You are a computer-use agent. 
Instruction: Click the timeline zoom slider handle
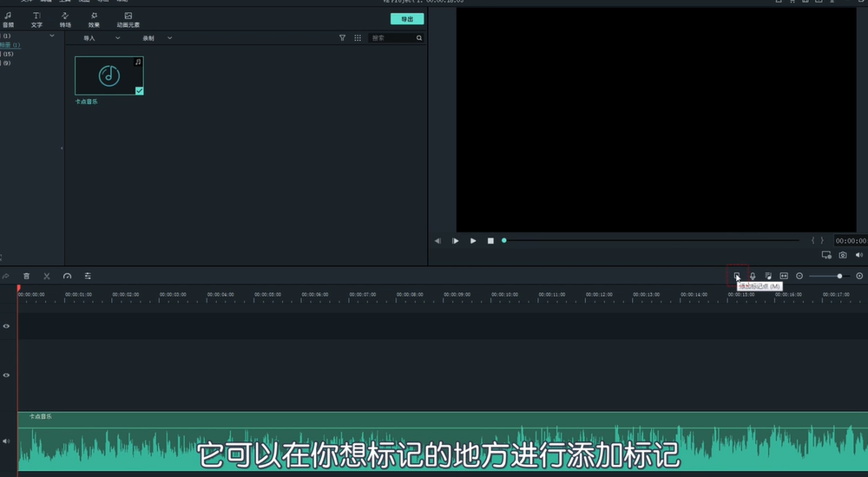click(x=839, y=276)
